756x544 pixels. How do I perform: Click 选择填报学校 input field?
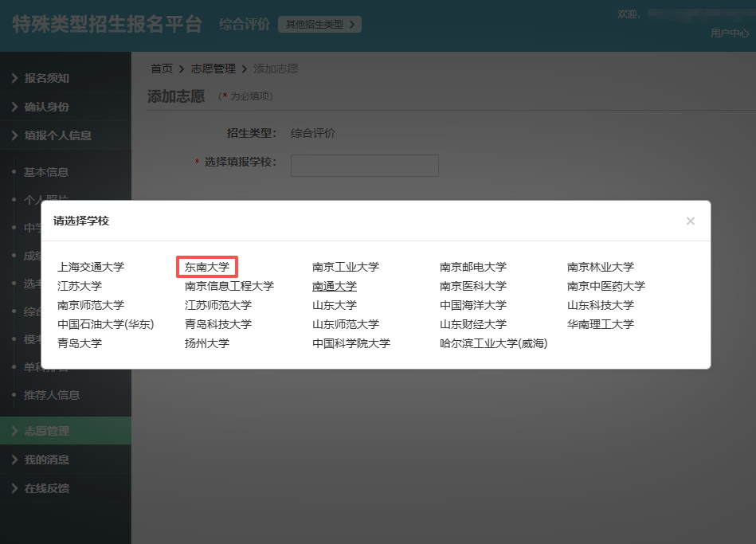coord(365,166)
